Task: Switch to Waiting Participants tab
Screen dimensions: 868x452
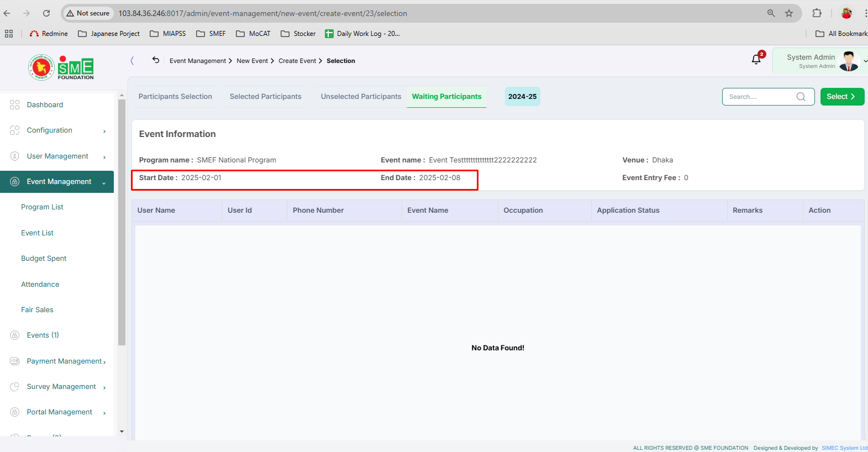Action: click(x=446, y=97)
